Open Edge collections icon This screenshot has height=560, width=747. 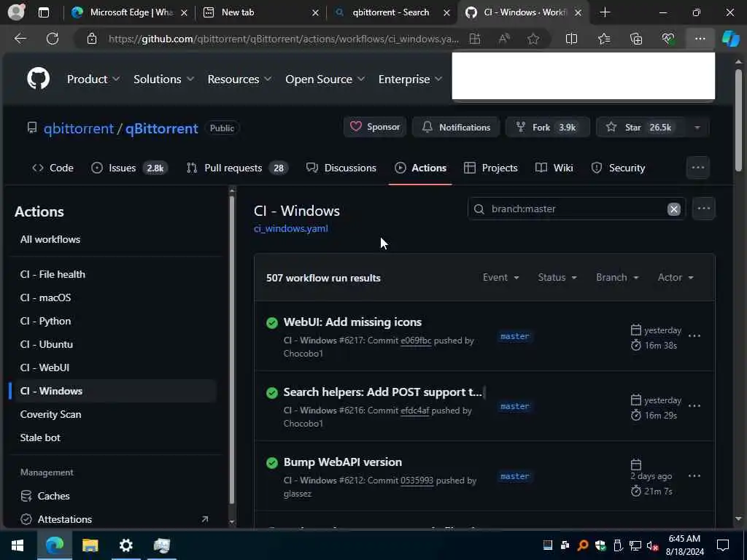pyautogui.click(x=636, y=39)
